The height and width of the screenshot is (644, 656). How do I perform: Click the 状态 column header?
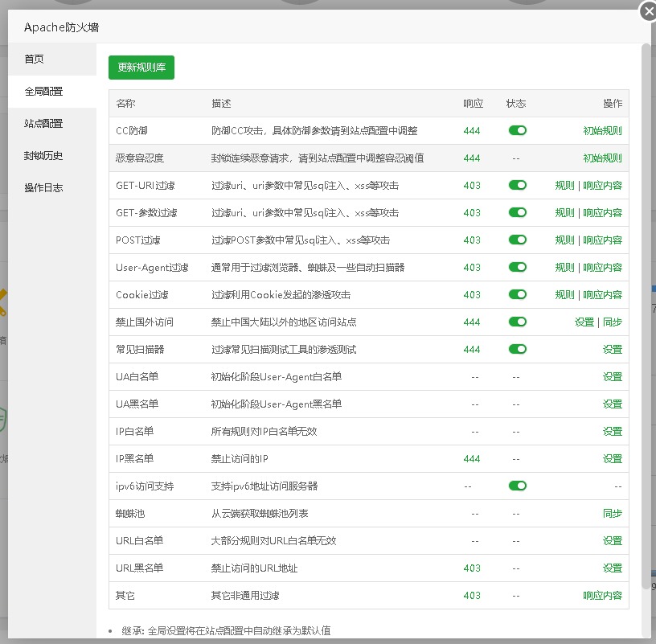click(516, 104)
